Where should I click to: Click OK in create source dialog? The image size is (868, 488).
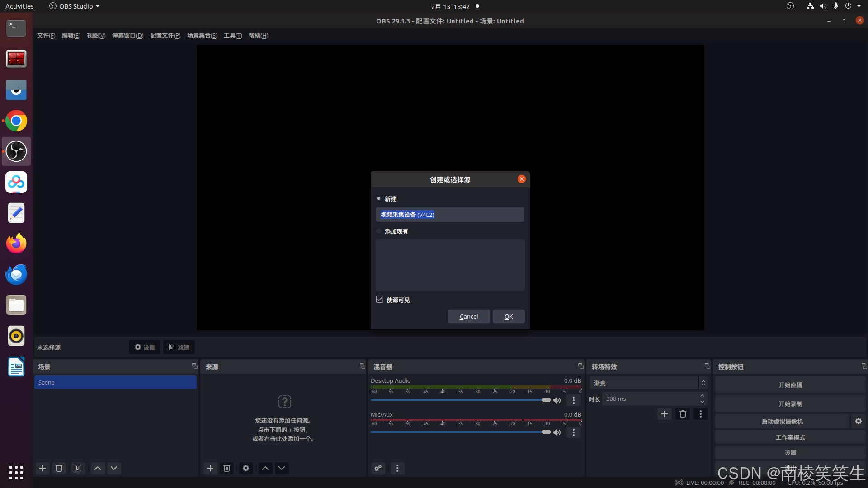pyautogui.click(x=509, y=316)
